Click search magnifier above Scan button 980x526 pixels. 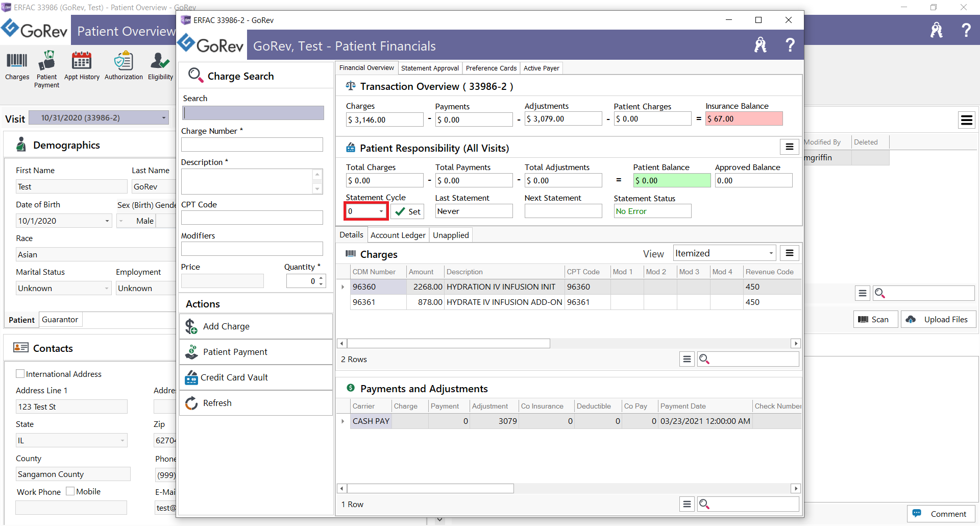880,293
